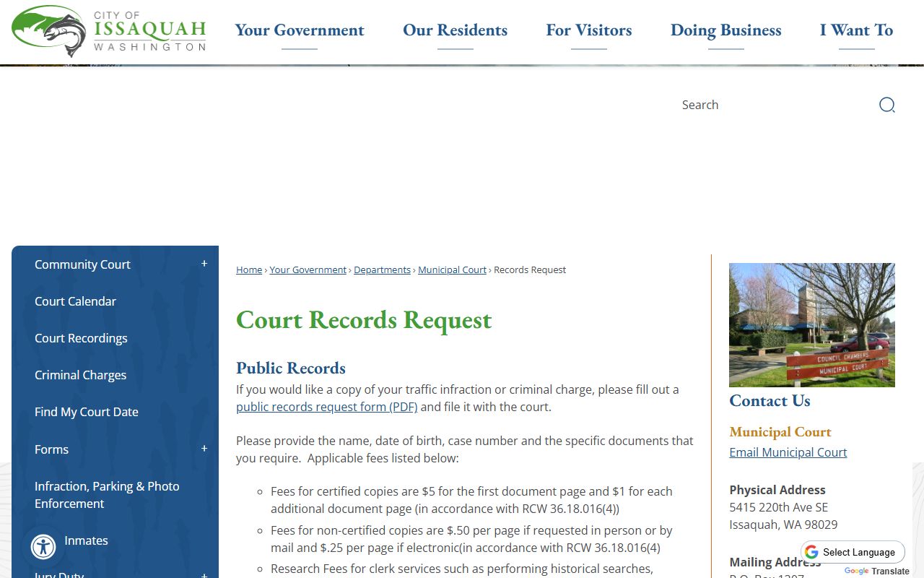Image resolution: width=924 pixels, height=578 pixels.
Task: Go to Court Calendar in sidebar
Action: point(75,301)
